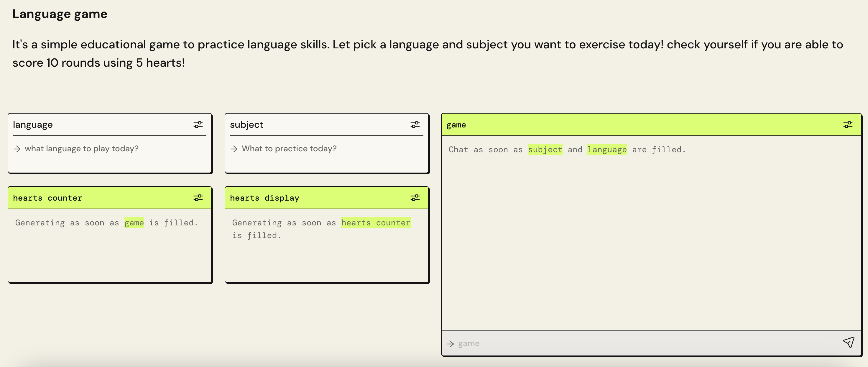Click highlighted 'subject' link in game panel

pos(545,150)
